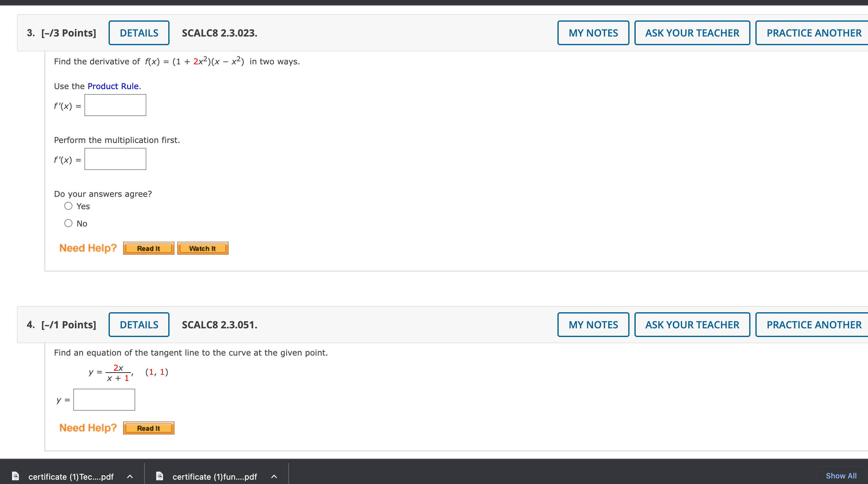
Task: Select the Yes radio button
Action: 68,205
